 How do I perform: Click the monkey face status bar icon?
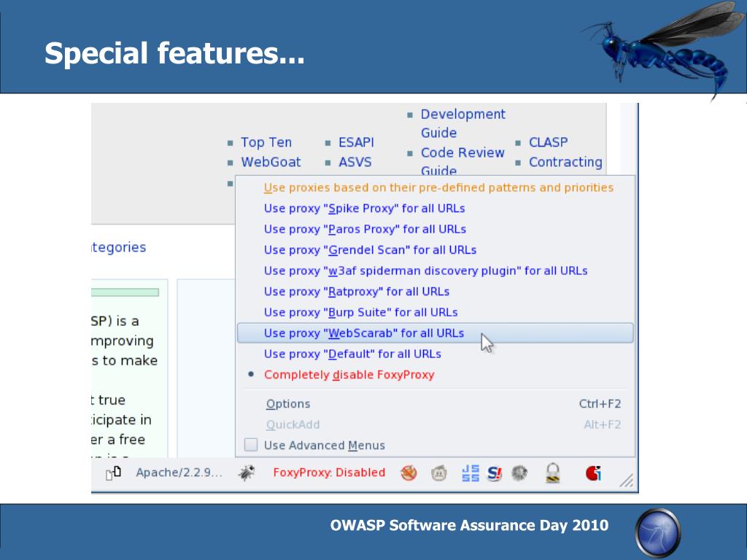coord(438,472)
